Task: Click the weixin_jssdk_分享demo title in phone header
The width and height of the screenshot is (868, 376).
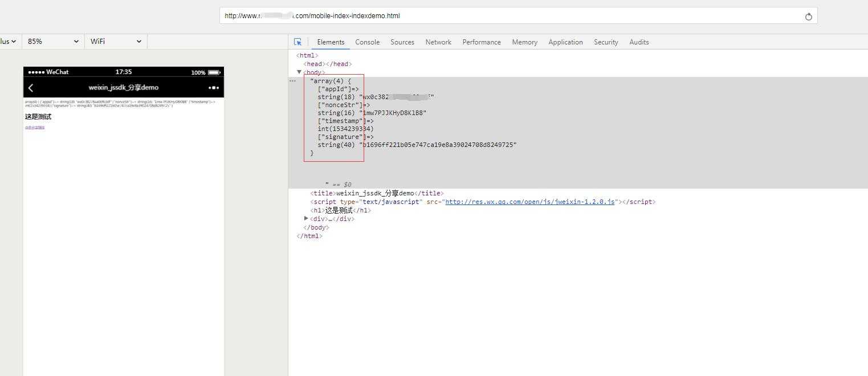Action: [124, 88]
